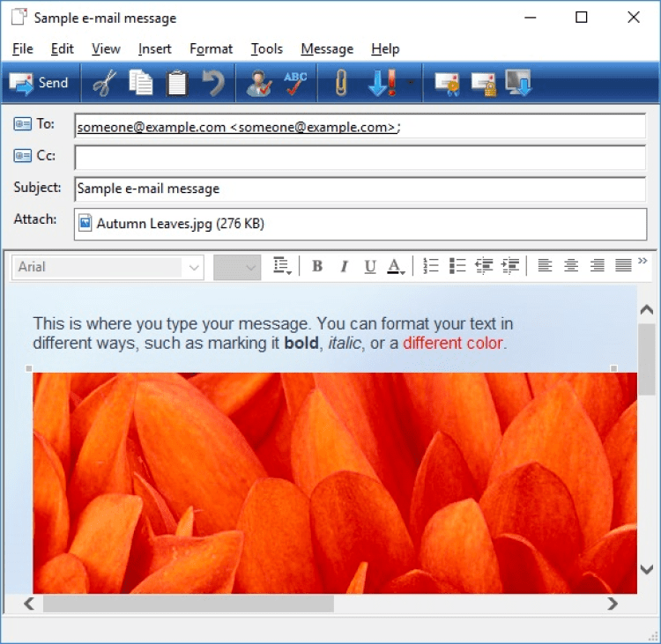
Task: Toggle Underline formatting
Action: (x=369, y=266)
